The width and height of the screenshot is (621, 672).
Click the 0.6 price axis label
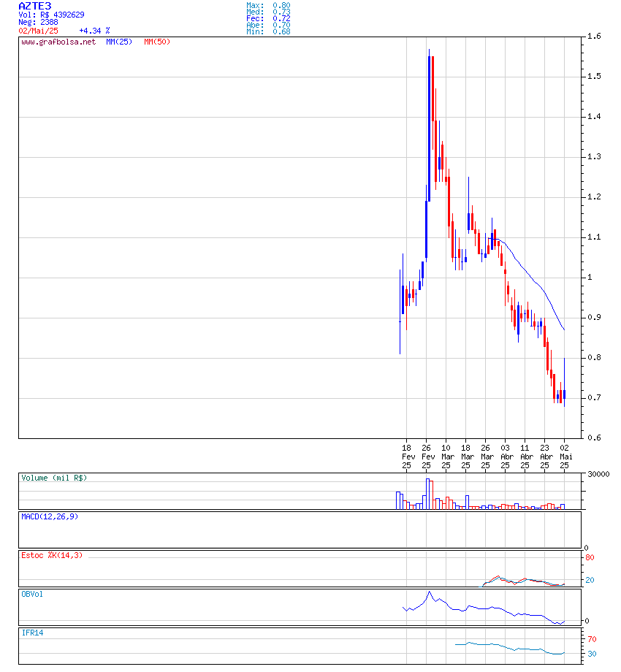pos(594,438)
